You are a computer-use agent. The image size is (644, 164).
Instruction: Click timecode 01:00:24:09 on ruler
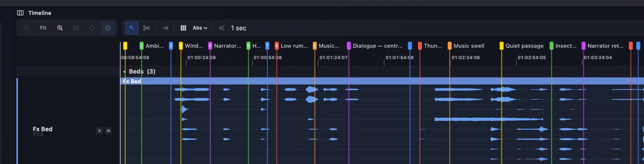[x=201, y=57]
